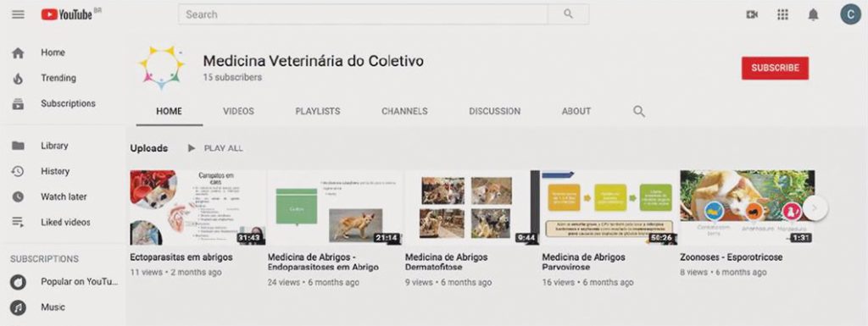This screenshot has height=326, width=868.
Task: Click title "Medicina de Abrigos Parvovirose"
Action: (x=583, y=262)
